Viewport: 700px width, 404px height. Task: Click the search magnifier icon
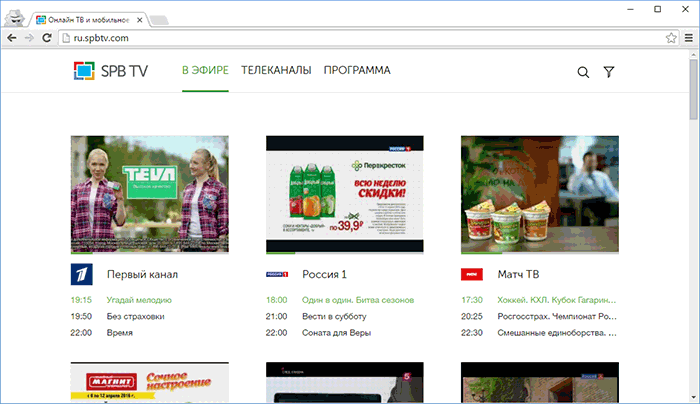(583, 72)
